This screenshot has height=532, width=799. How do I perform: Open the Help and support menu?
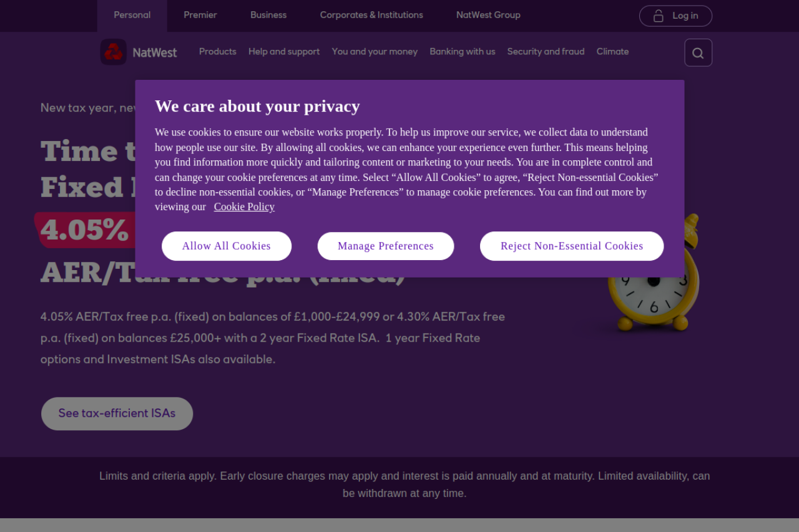[x=284, y=52]
